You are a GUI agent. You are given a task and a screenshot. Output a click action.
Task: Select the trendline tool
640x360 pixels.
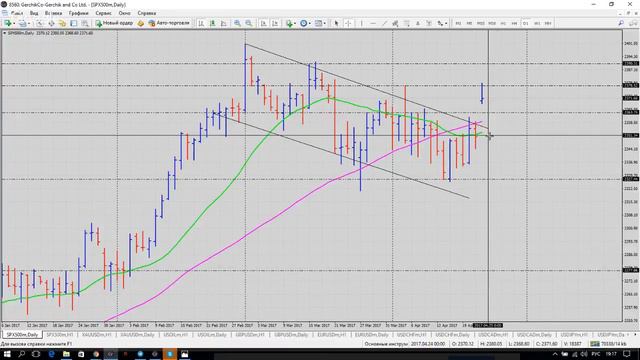pyautogui.click(x=384, y=23)
